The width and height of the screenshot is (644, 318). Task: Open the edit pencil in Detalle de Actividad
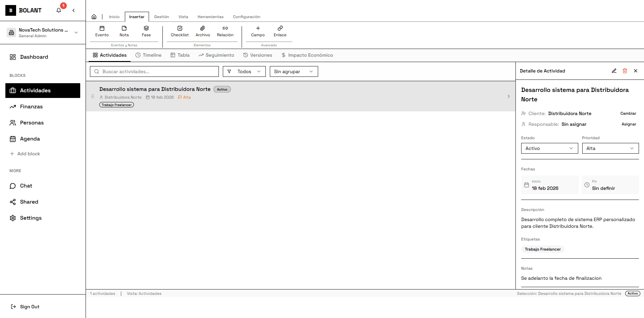[614, 71]
